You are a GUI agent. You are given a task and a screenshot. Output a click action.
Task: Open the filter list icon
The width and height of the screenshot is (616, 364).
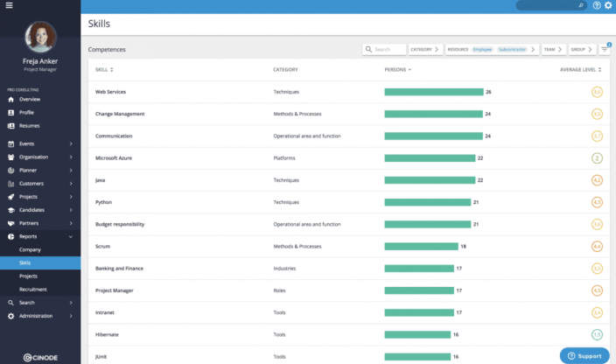coord(604,50)
